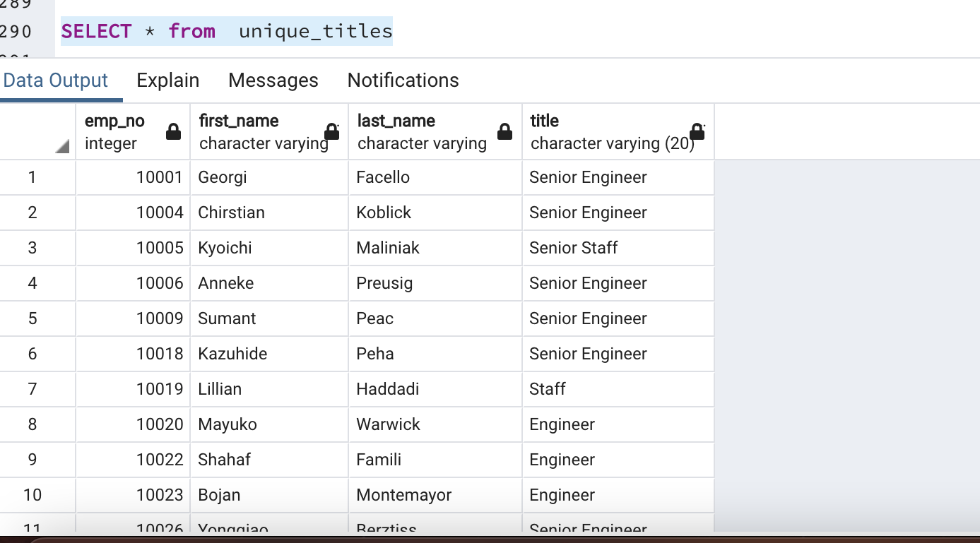Click the cell containing Georgi
This screenshot has width=980, height=543.
coord(268,177)
